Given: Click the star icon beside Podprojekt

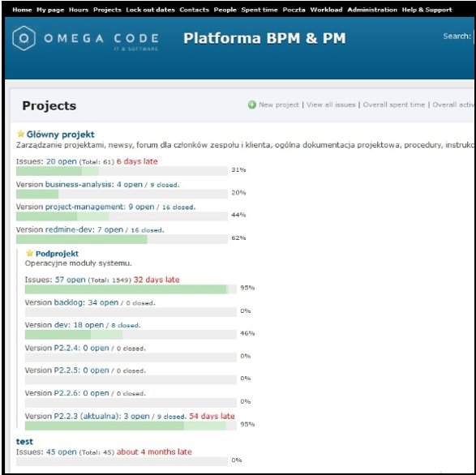Looking at the screenshot, I should point(29,253).
